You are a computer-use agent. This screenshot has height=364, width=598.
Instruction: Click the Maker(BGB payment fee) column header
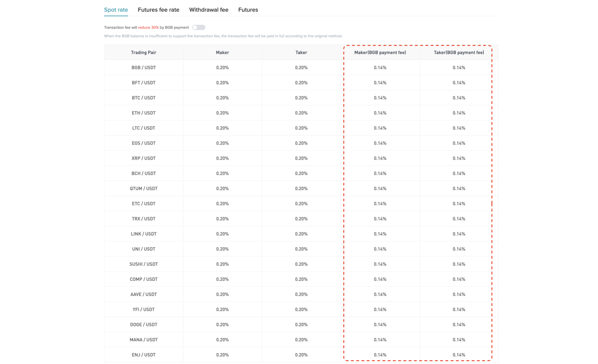[380, 52]
